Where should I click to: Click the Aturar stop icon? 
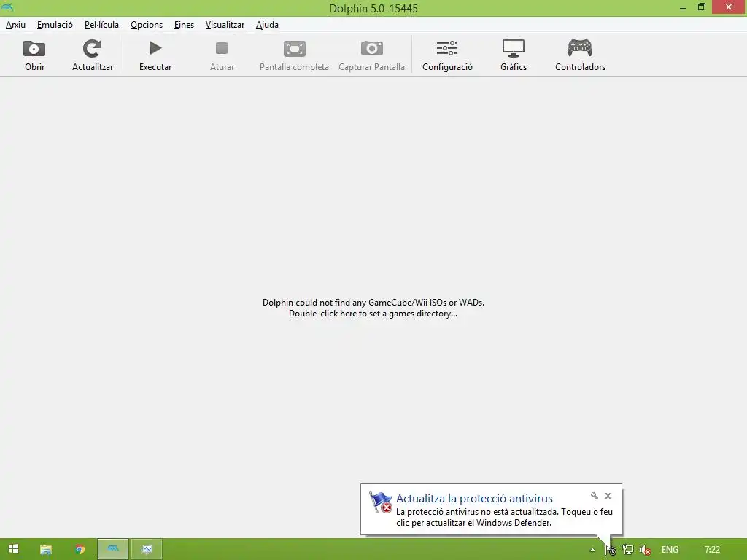click(x=222, y=48)
